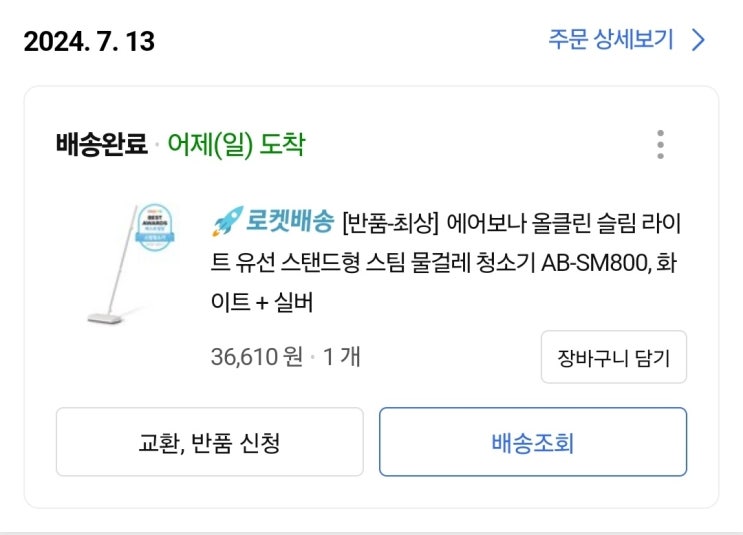The width and height of the screenshot is (743, 535).
Task: Click the 36,610 원 price
Action: pyautogui.click(x=256, y=356)
